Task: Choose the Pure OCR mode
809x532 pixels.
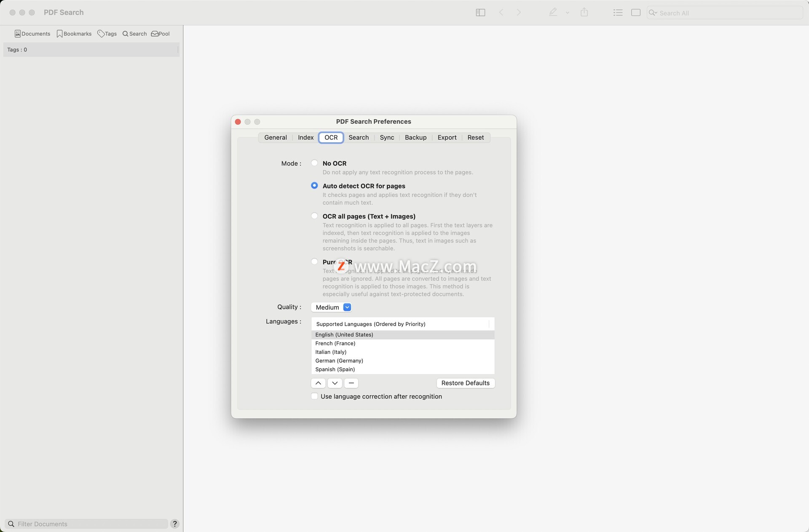Action: click(314, 262)
